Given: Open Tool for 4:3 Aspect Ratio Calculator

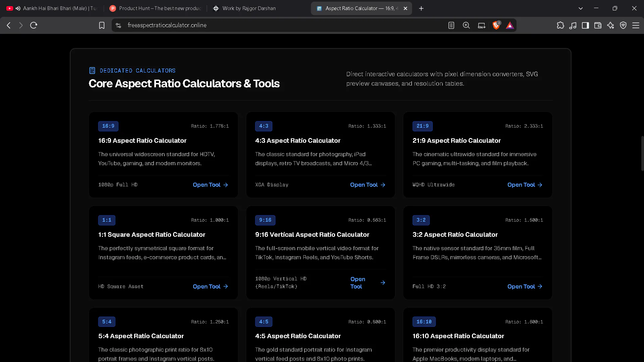Looking at the screenshot, I should point(368,185).
